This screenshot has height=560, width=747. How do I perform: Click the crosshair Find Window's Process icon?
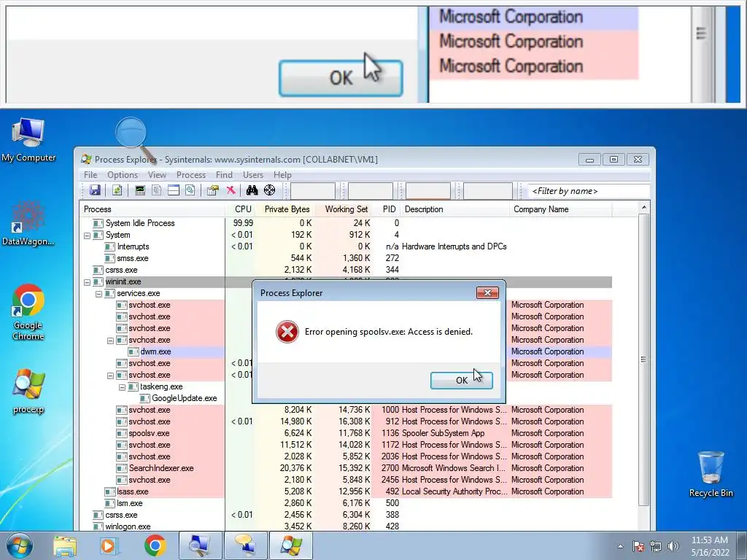270,190
